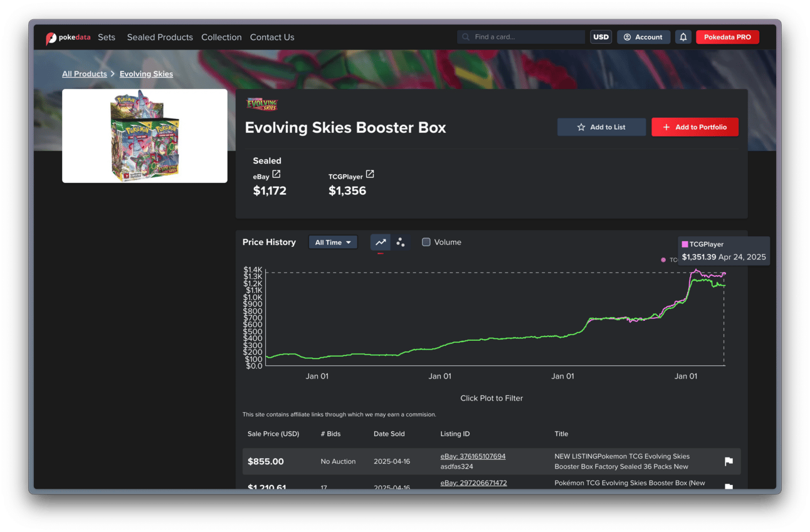Add the booster box to Portfolio
Image resolution: width=810 pixels, height=532 pixels.
(x=695, y=127)
